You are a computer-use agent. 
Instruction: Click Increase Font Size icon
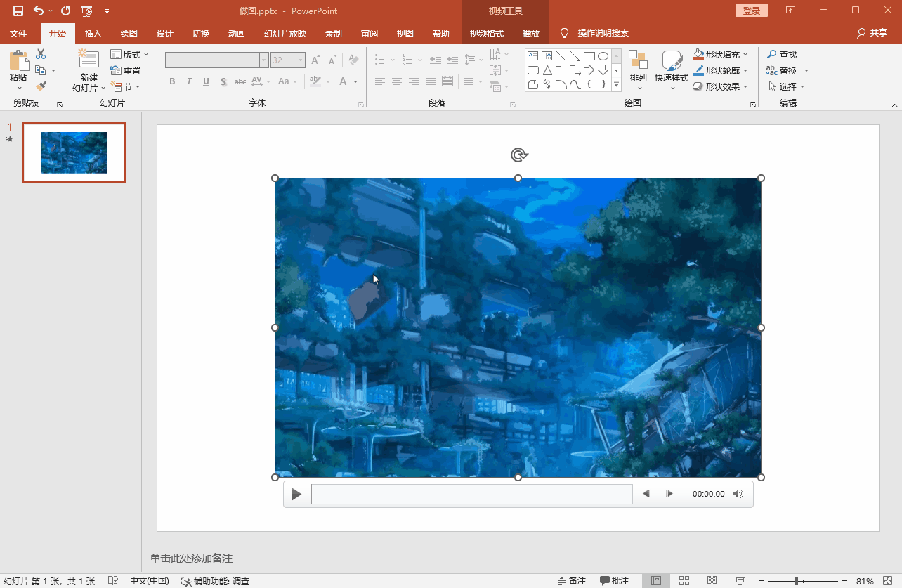[315, 60]
